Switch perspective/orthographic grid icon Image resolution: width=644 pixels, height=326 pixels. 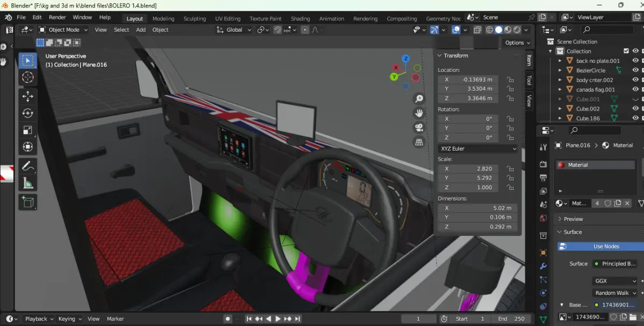[419, 142]
